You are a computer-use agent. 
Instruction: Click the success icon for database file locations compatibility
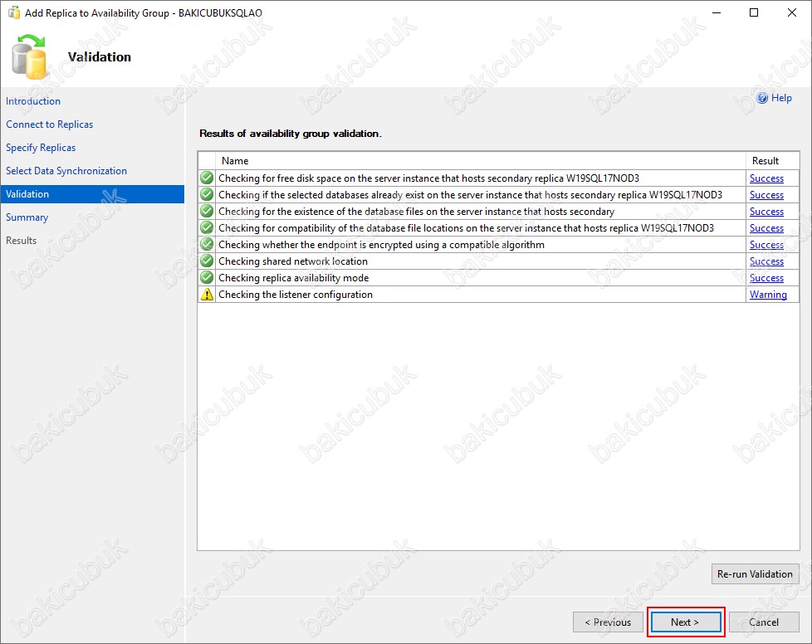207,227
